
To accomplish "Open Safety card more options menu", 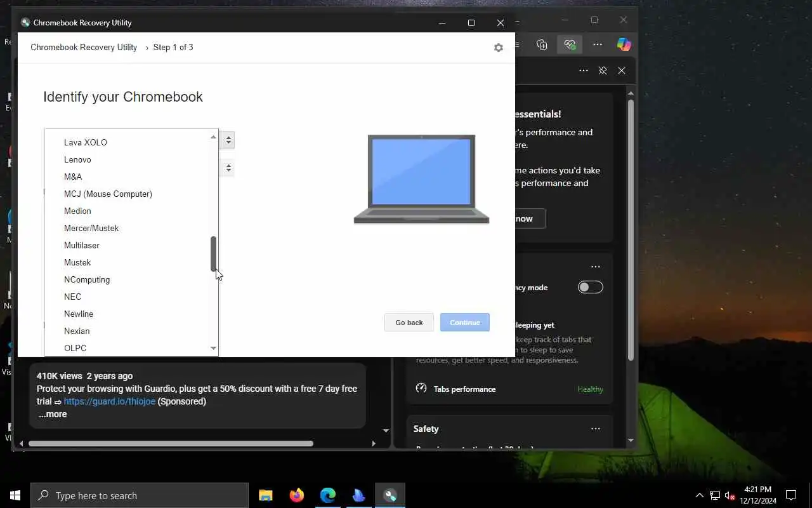I will 595,429.
